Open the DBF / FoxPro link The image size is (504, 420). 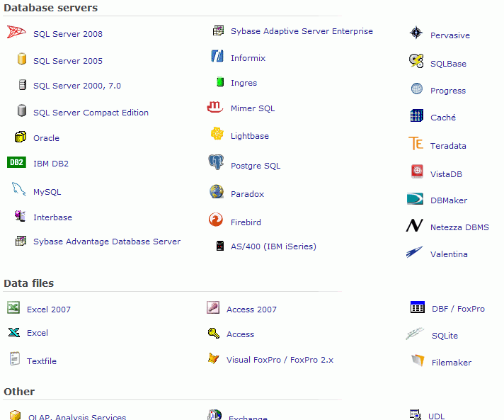click(459, 309)
